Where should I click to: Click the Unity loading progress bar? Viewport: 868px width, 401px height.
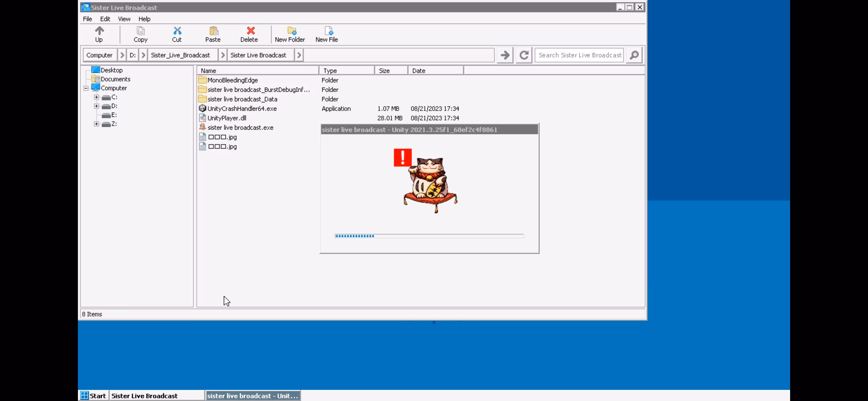[x=429, y=236]
